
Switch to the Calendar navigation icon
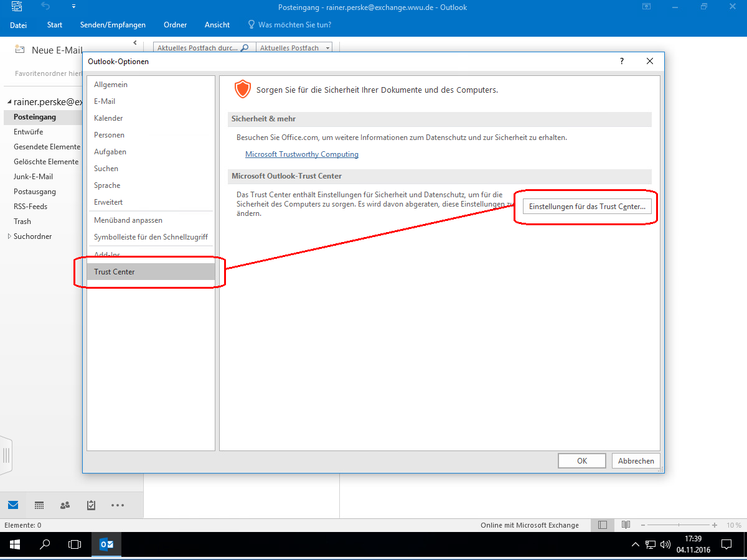point(39,505)
